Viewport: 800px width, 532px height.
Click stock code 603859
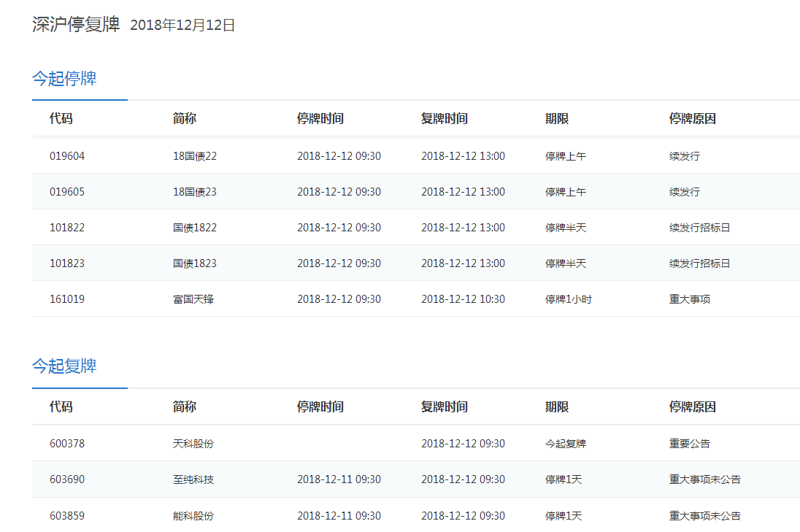(67, 516)
